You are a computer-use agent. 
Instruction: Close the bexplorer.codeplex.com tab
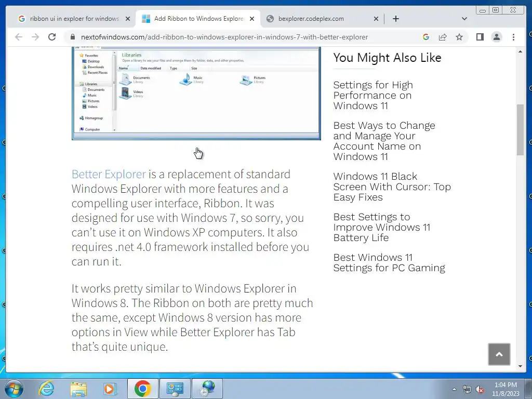pos(376,19)
